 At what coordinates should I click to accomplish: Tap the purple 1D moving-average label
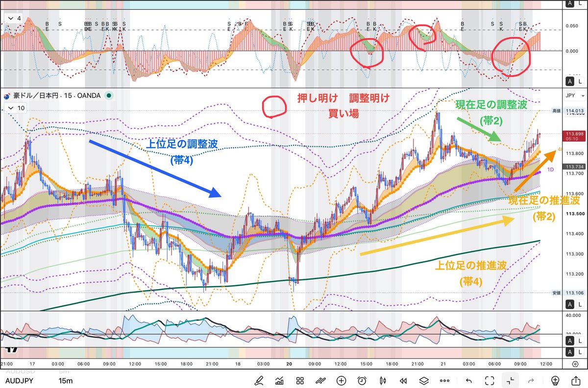point(550,170)
